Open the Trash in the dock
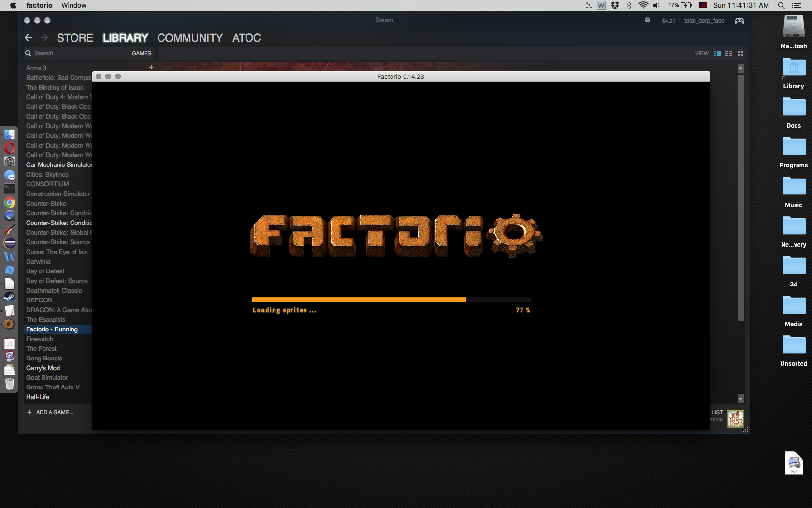Viewport: 812px width, 508px height. pyautogui.click(x=10, y=384)
